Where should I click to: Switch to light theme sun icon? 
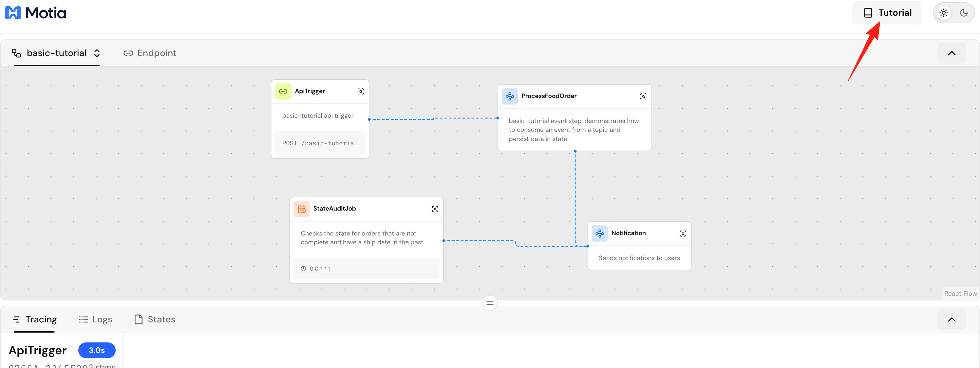pos(943,12)
